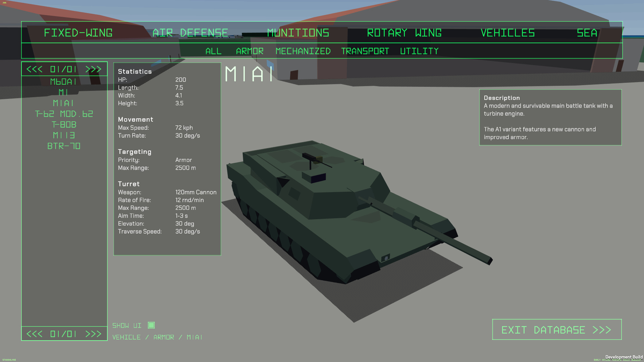
Task: Filter list by TRANSPORT type
Action: point(365,51)
